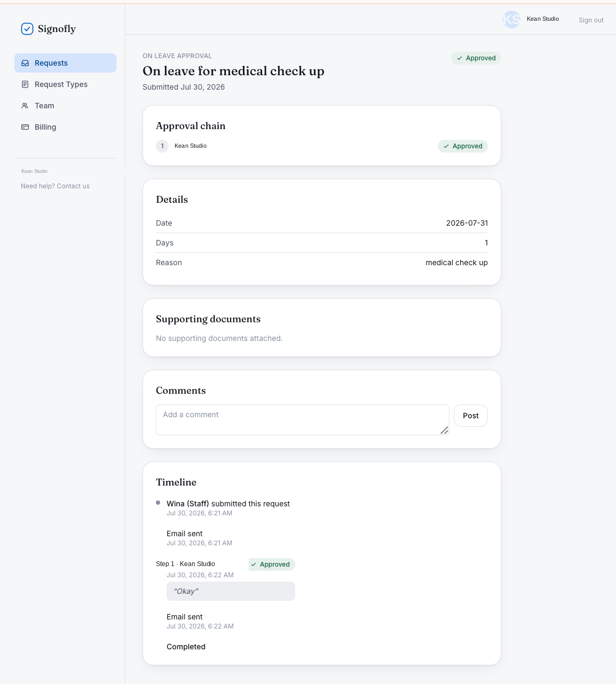
Task: Click the "On leave for medical check up" title
Action: [233, 71]
